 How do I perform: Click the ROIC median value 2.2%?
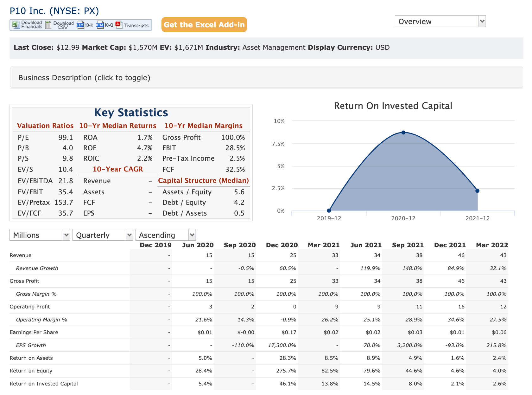click(145, 158)
